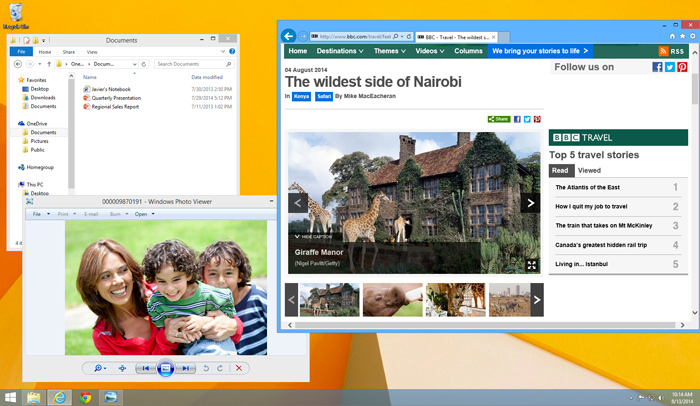The width and height of the screenshot is (700, 406).
Task: Click the 'I quit my job to travel' story
Action: 591,207
